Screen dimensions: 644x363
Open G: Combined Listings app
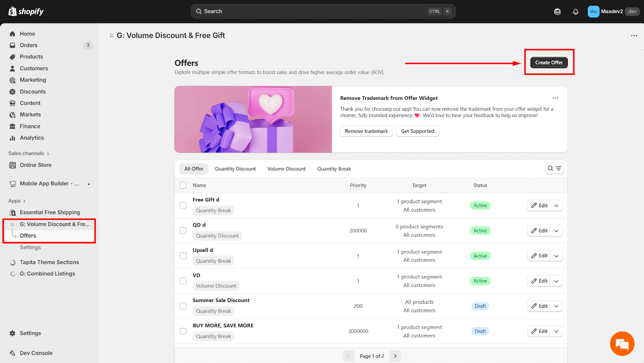pyautogui.click(x=47, y=274)
